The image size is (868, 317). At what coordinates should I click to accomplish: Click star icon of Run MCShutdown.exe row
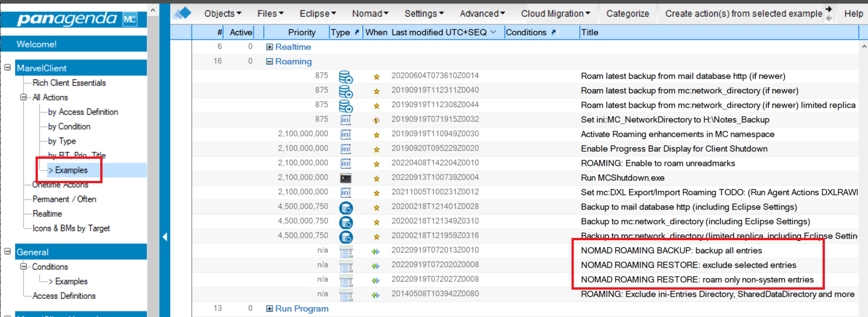tap(376, 178)
